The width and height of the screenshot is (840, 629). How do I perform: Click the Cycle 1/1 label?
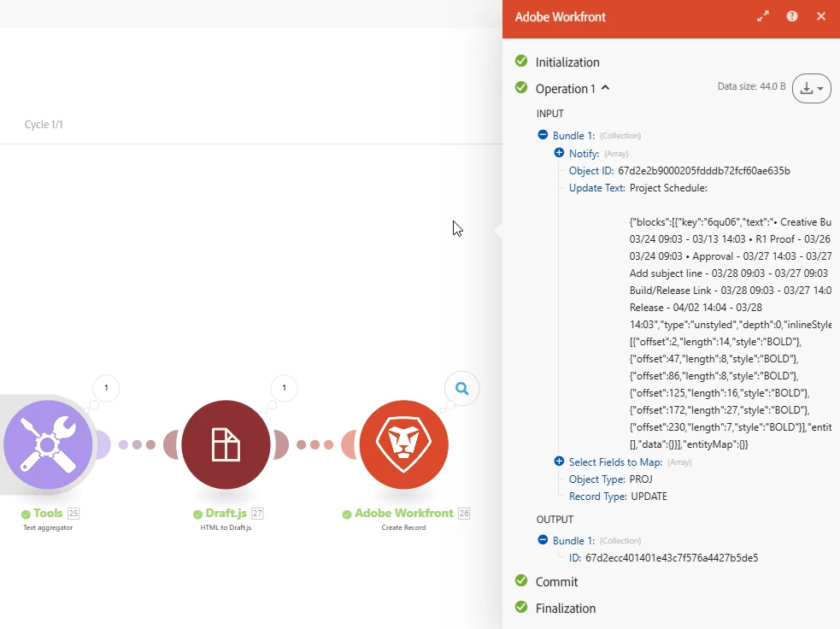pyautogui.click(x=44, y=124)
